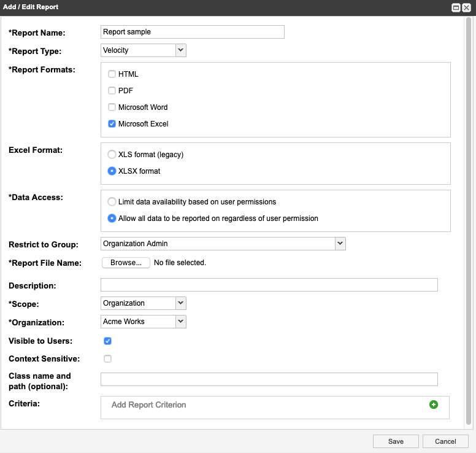Image resolution: width=476 pixels, height=453 pixels.
Task: Click the Cancel button
Action: (x=445, y=441)
